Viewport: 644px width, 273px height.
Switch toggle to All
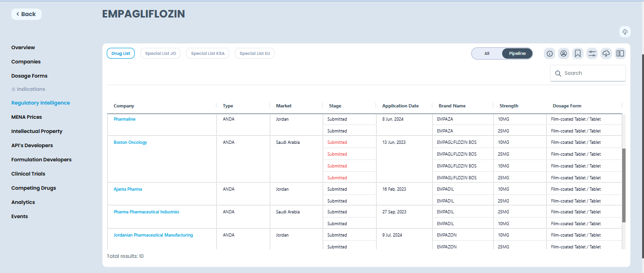tap(487, 53)
